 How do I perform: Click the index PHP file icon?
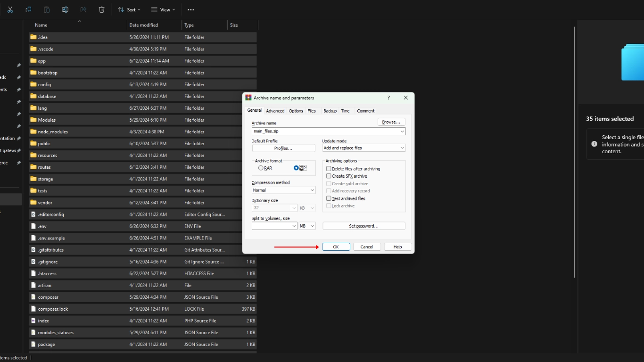pos(33,321)
